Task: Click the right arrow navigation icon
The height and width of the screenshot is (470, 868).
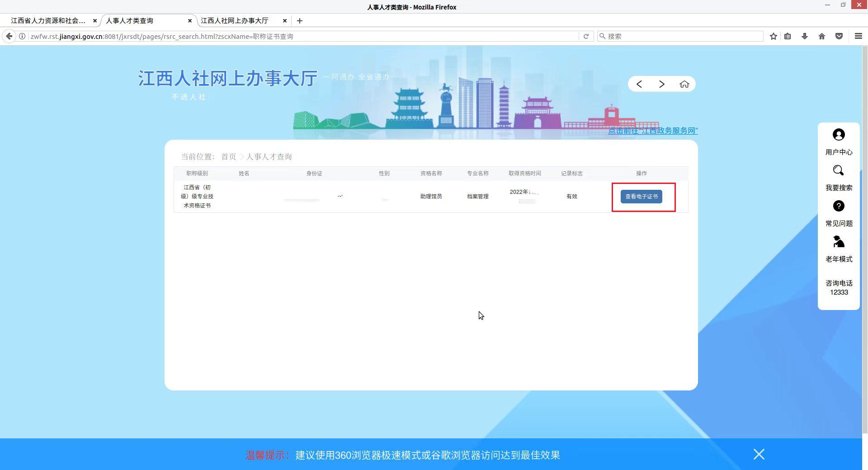Action: tap(662, 84)
